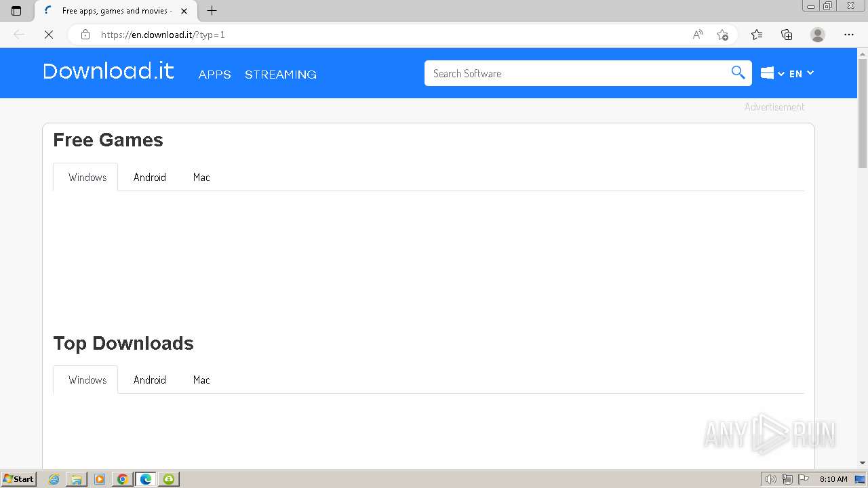The image size is (868, 488).
Task: Open the EN language dropdown
Action: click(802, 73)
